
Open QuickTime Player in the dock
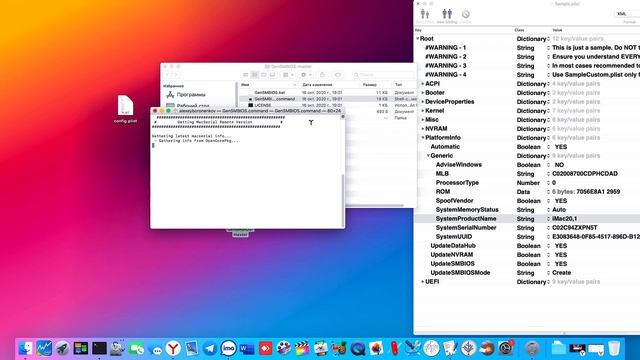pyautogui.click(x=358, y=348)
